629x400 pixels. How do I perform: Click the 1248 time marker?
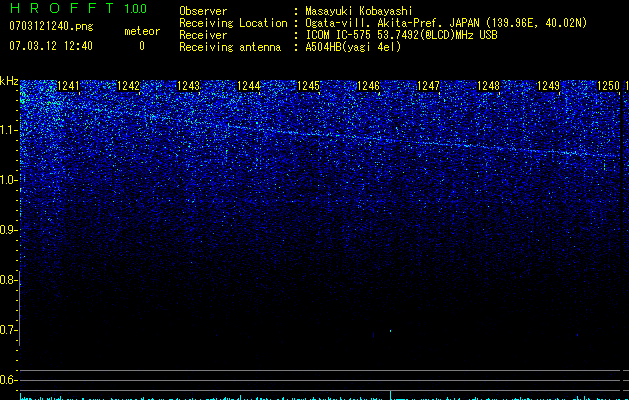coord(489,86)
